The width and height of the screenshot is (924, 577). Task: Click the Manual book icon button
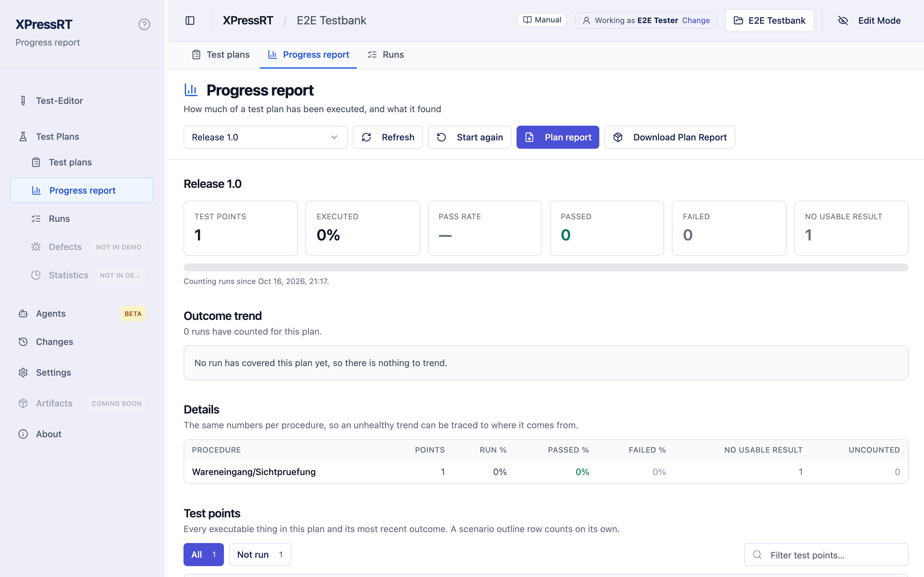pos(542,20)
